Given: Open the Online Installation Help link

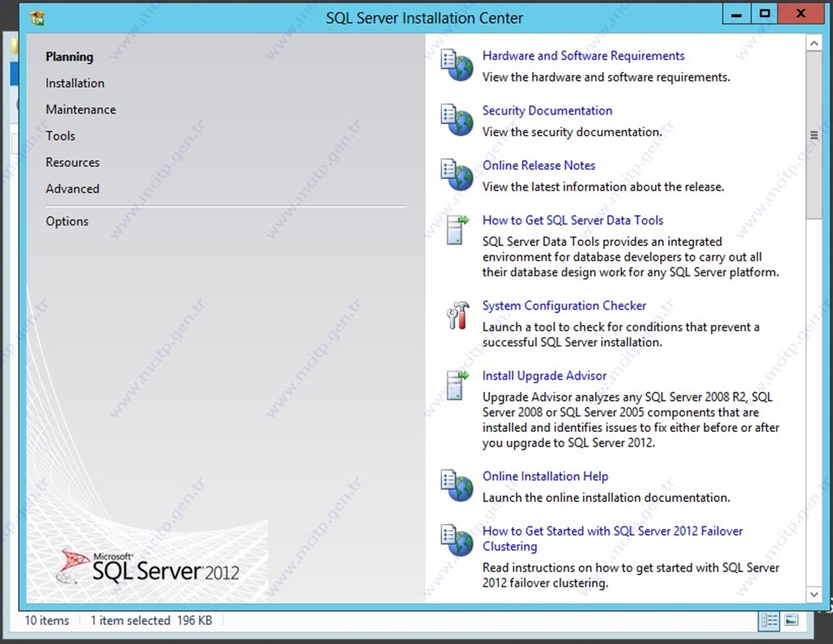Looking at the screenshot, I should 545,476.
